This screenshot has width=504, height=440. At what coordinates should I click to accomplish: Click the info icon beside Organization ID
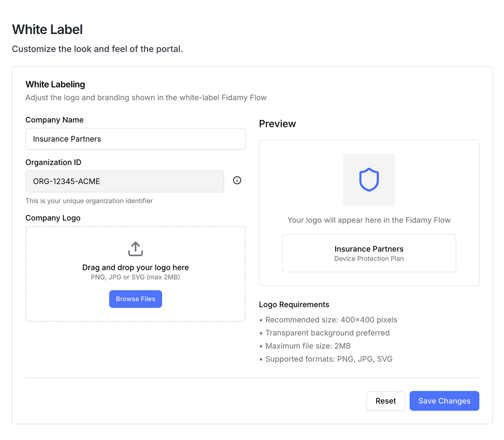click(x=237, y=181)
